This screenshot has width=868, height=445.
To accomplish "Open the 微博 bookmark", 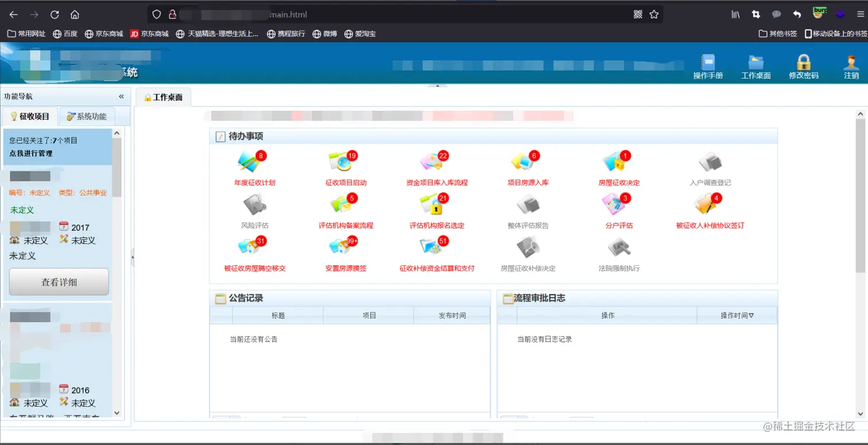I will pos(325,34).
